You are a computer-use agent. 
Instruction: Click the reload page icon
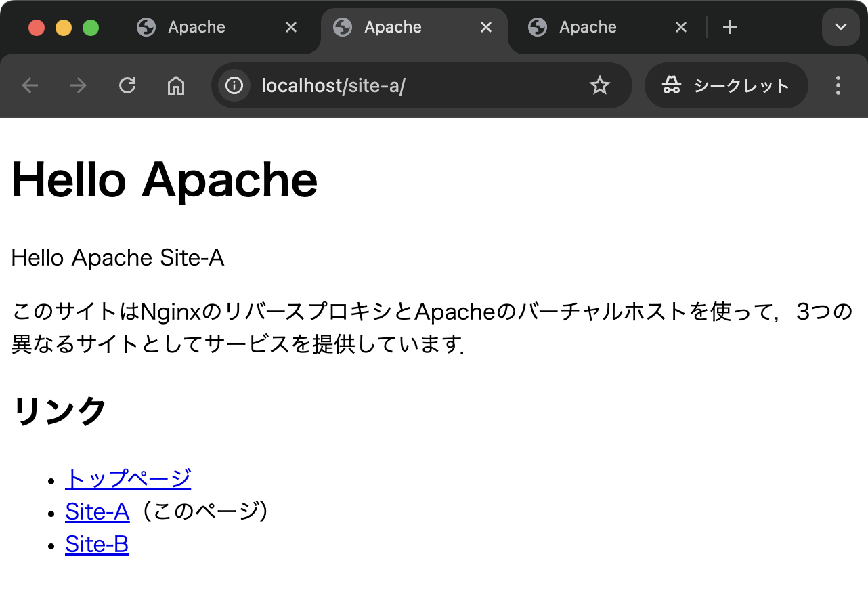tap(127, 85)
